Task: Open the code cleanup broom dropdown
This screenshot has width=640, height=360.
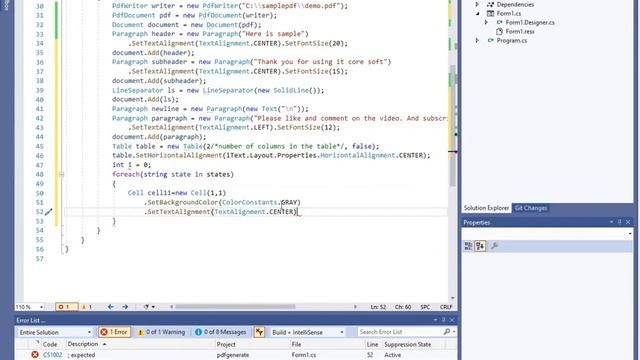Action: point(149,307)
